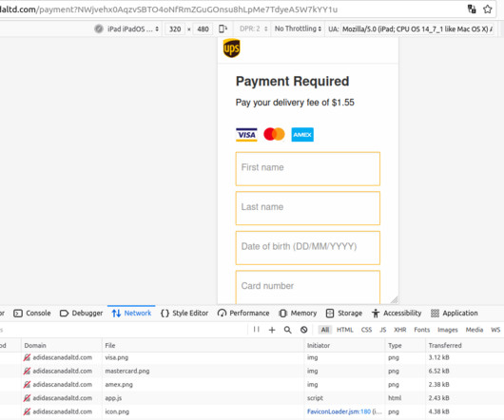This screenshot has height=420, width=504.
Task: Select the icon.png request row
Action: click(252, 411)
